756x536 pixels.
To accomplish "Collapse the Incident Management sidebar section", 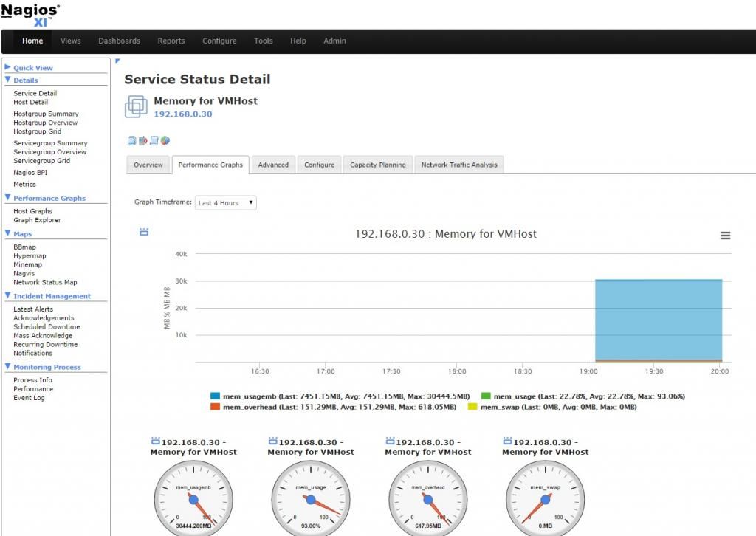I will [x=8, y=295].
